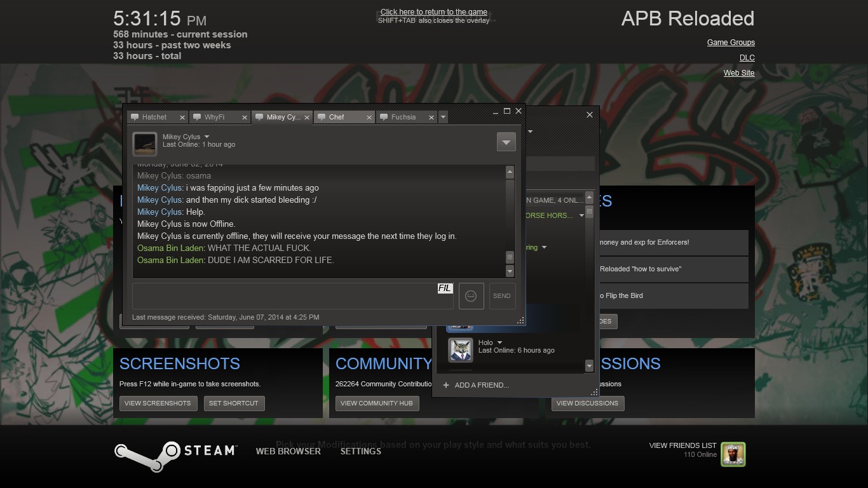Screen dimensions: 868x488
Task: Click View Friends List
Action: (x=682, y=445)
